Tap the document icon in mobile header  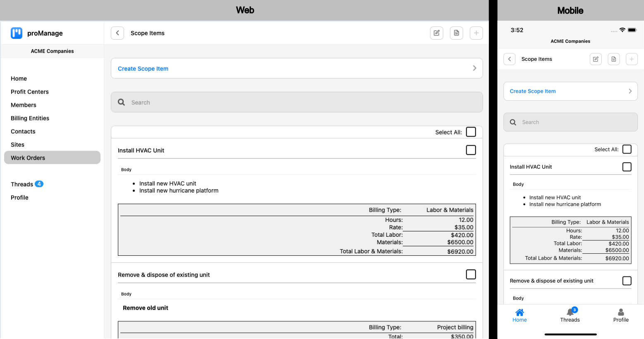tap(613, 59)
